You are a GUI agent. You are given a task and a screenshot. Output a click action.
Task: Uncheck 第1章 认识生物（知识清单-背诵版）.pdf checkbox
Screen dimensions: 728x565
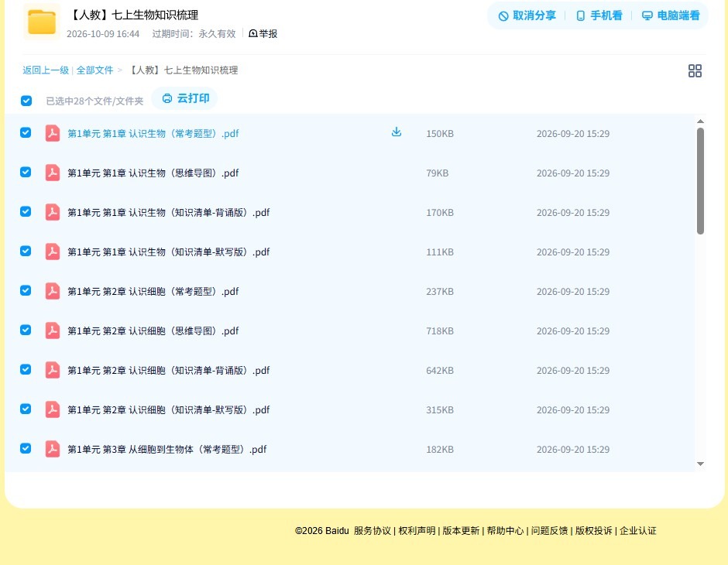26,211
